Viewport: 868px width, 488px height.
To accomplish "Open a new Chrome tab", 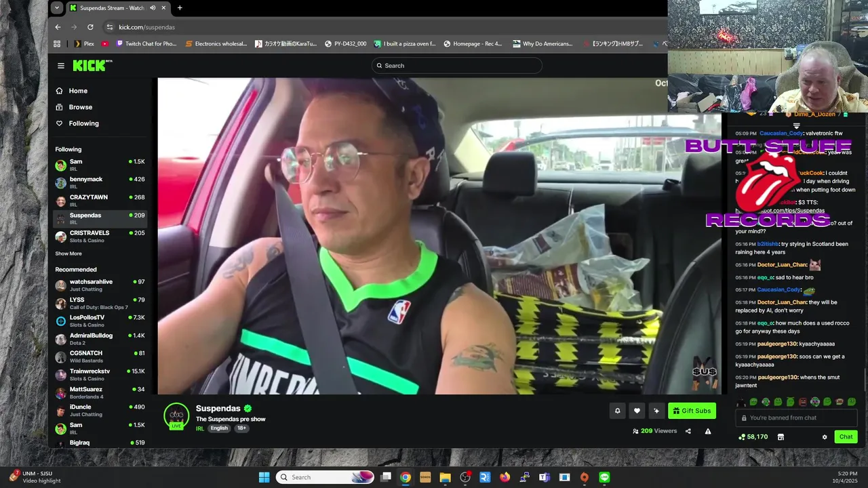I will (180, 8).
